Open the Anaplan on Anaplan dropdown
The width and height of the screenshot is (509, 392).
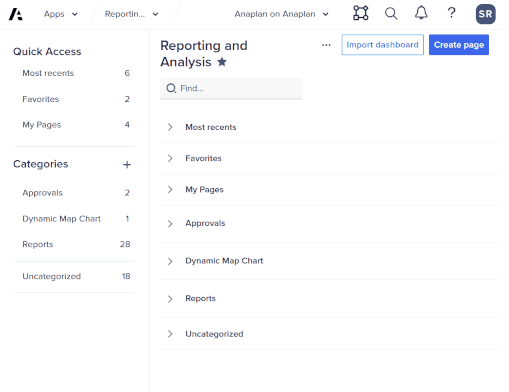pos(282,14)
